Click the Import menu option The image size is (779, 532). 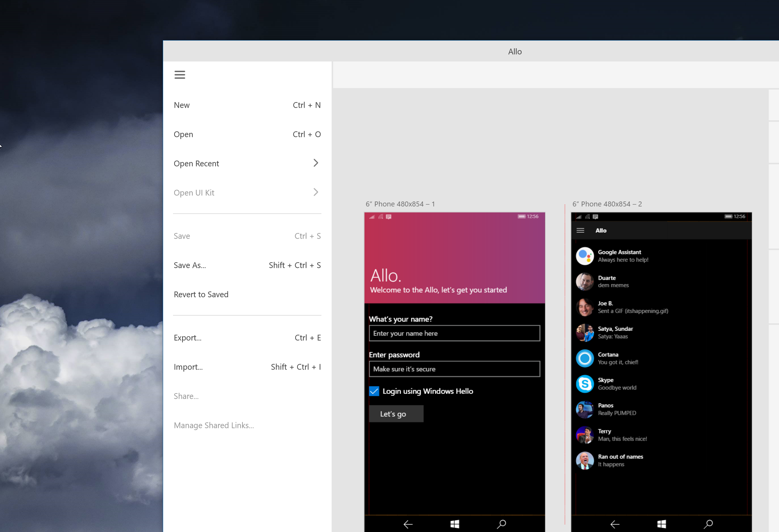point(188,367)
